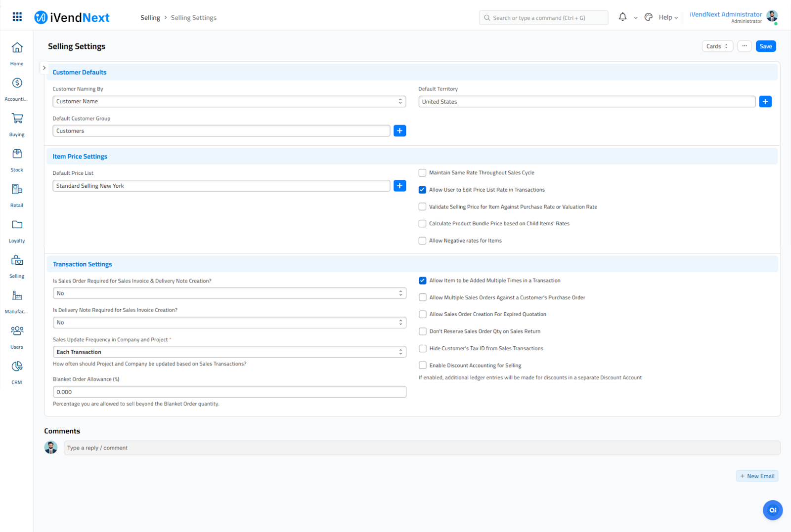This screenshot has width=791, height=532.
Task: Check Allow Negative rates for Items
Action: 422,241
